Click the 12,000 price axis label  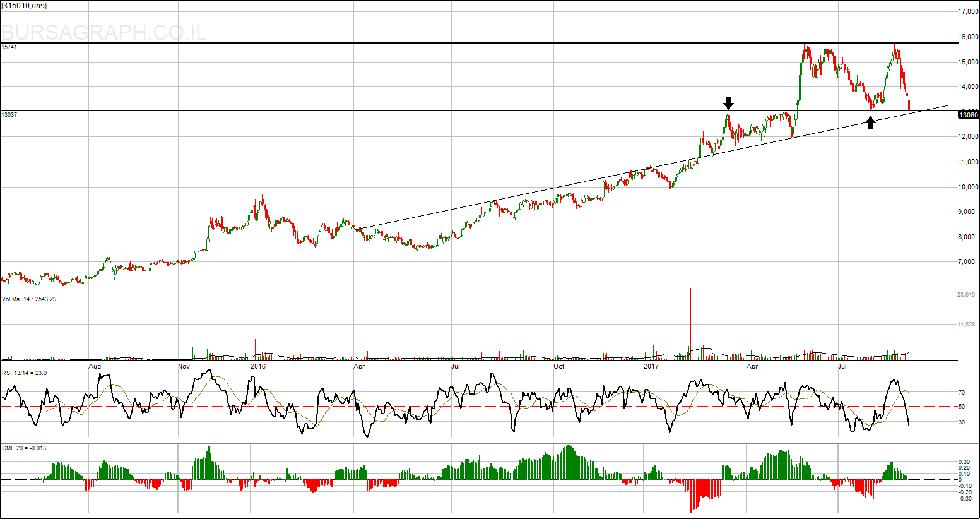click(968, 137)
